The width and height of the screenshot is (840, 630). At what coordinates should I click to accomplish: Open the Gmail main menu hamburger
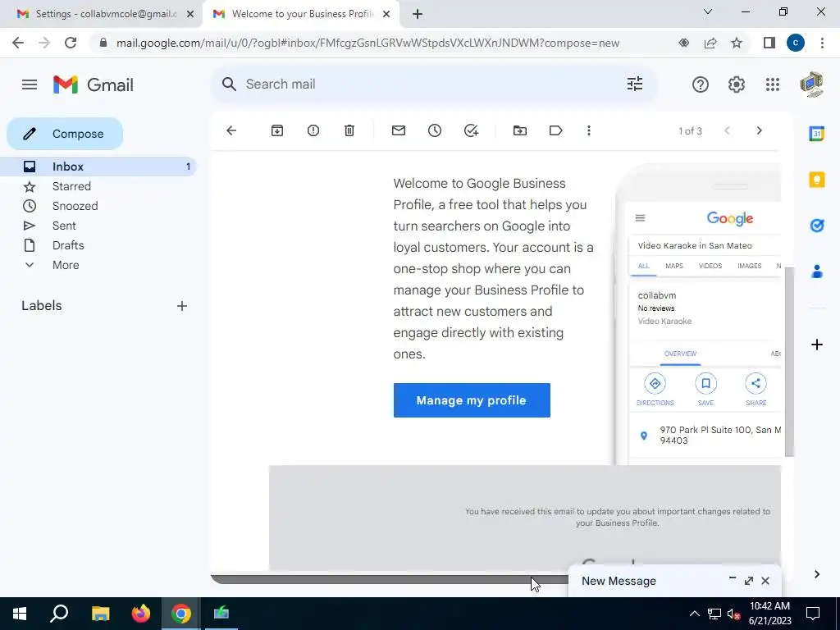30,84
